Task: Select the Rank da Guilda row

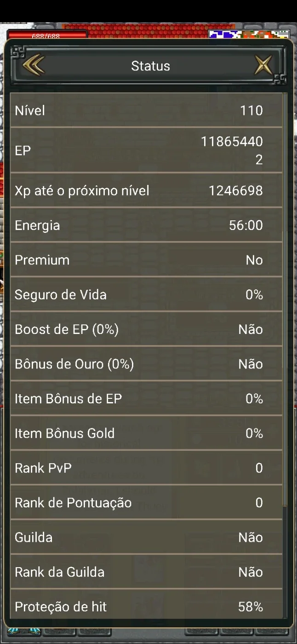Action: coord(146,572)
